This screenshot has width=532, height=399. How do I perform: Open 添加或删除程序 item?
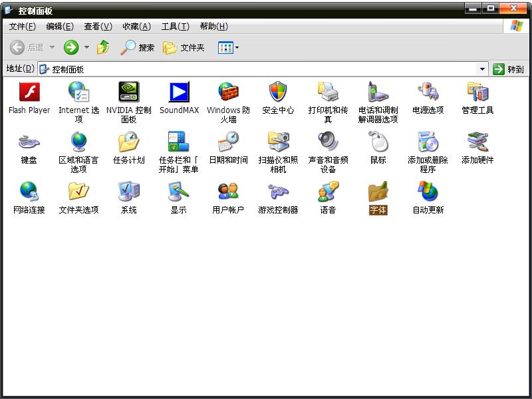428,152
